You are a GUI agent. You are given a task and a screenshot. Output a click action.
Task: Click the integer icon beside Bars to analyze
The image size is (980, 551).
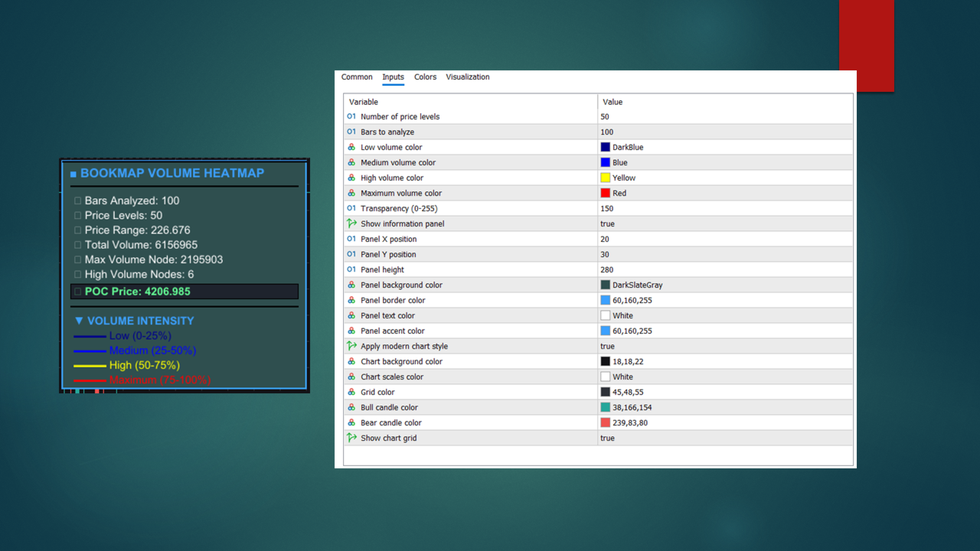[x=351, y=132]
